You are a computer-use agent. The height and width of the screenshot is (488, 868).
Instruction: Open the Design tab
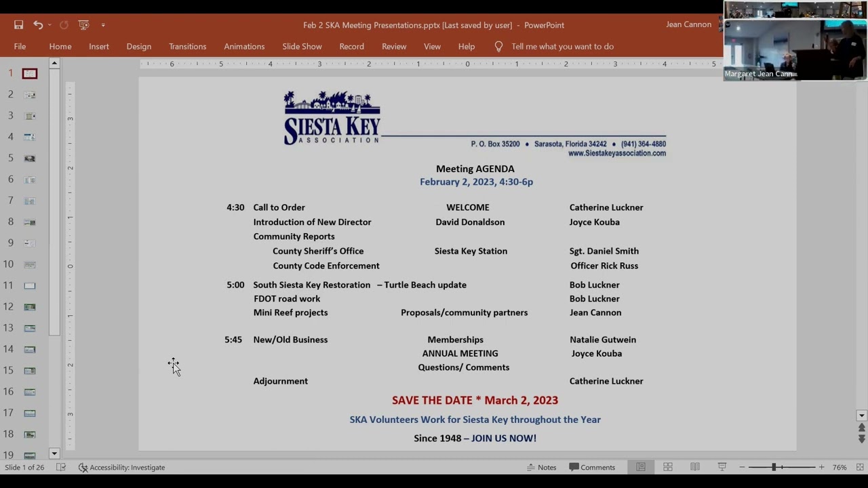click(139, 47)
